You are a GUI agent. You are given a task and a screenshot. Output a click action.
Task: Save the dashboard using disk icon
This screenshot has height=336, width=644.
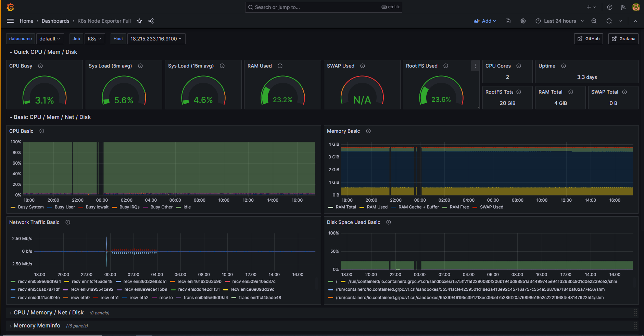point(508,21)
